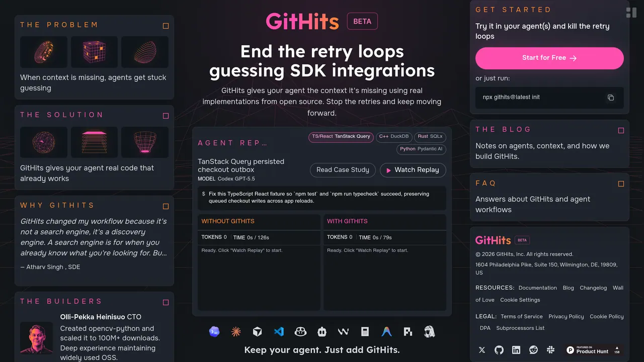The image size is (644, 362).
Task: Expand the FAQ panel via square icon
Action: coord(621,184)
